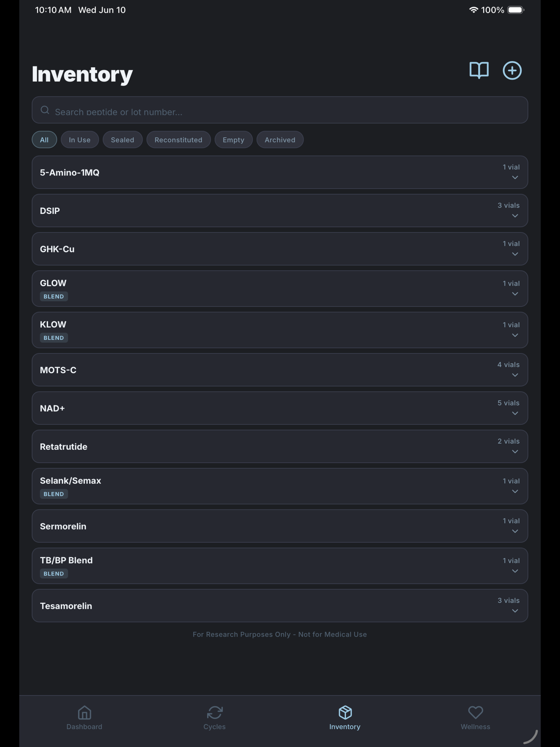Screen dimensions: 560x747
Task: Tap the 5-Amino-1MQ name
Action: [x=69, y=172]
